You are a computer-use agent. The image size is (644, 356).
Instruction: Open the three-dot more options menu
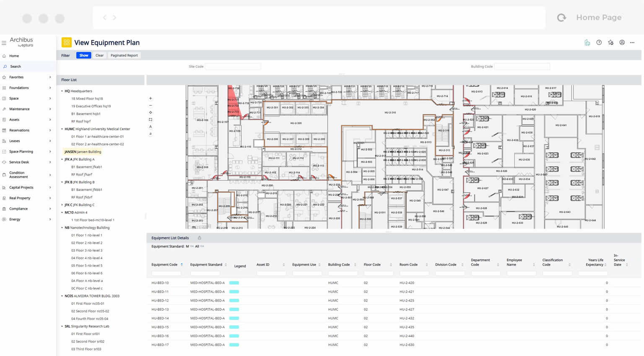tap(632, 43)
